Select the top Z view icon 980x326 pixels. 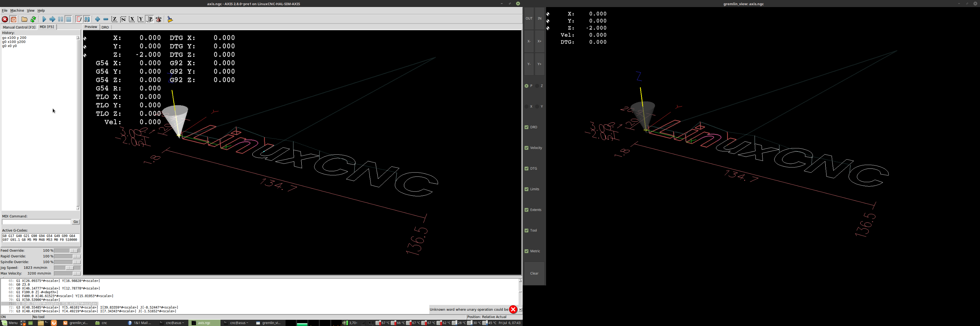click(x=115, y=19)
